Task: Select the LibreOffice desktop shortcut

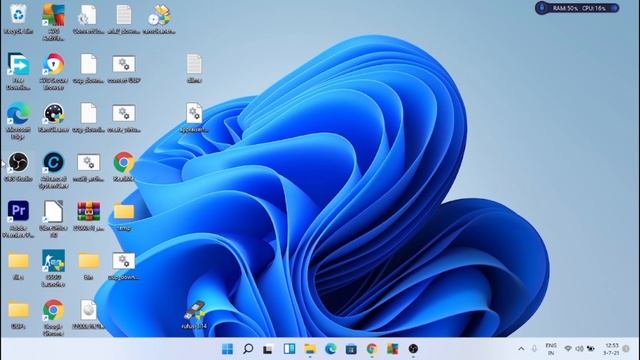Action: tap(53, 219)
